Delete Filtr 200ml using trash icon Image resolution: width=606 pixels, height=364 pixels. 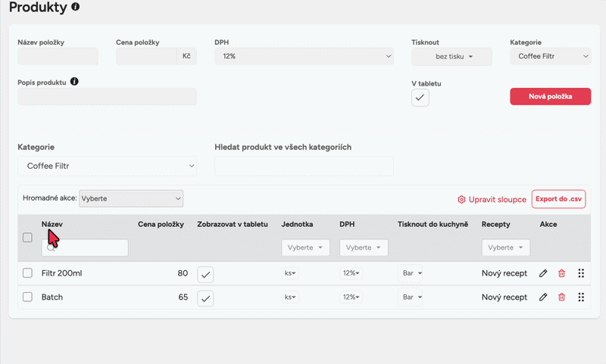[561, 273]
